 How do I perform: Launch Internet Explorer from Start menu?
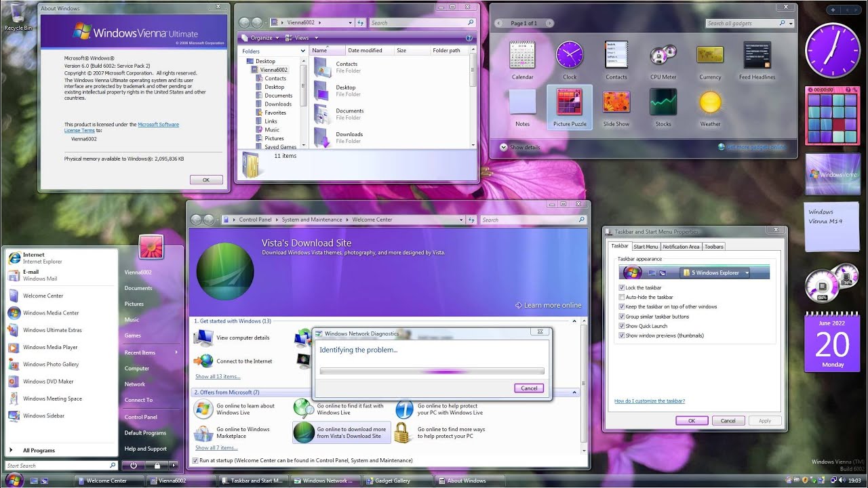tap(61, 258)
